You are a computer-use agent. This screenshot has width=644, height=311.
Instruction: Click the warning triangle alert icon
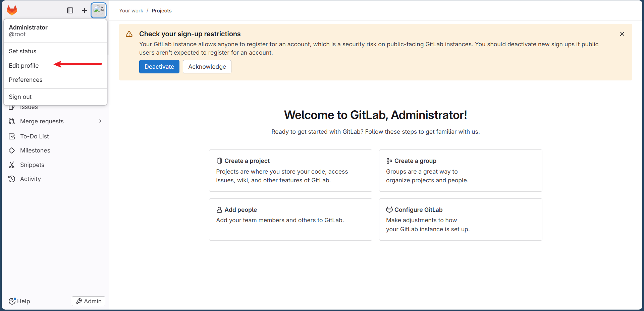(x=129, y=34)
